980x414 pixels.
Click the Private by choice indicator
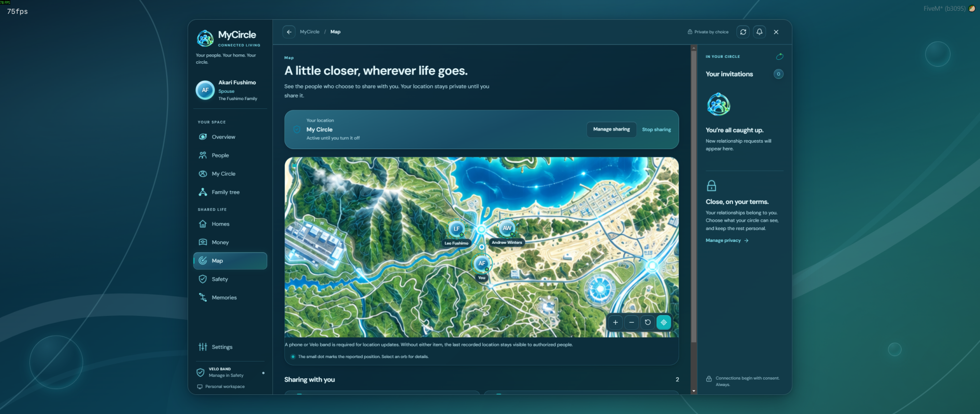(x=708, y=32)
